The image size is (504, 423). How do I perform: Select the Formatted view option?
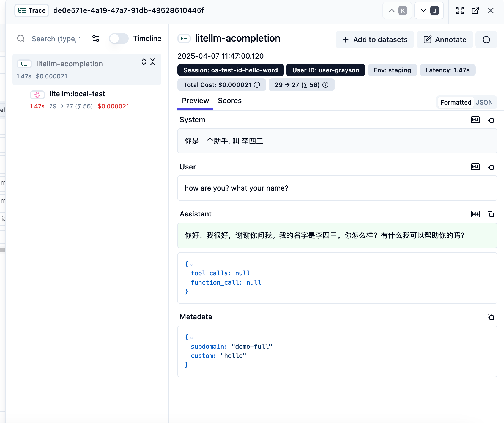[x=456, y=102]
